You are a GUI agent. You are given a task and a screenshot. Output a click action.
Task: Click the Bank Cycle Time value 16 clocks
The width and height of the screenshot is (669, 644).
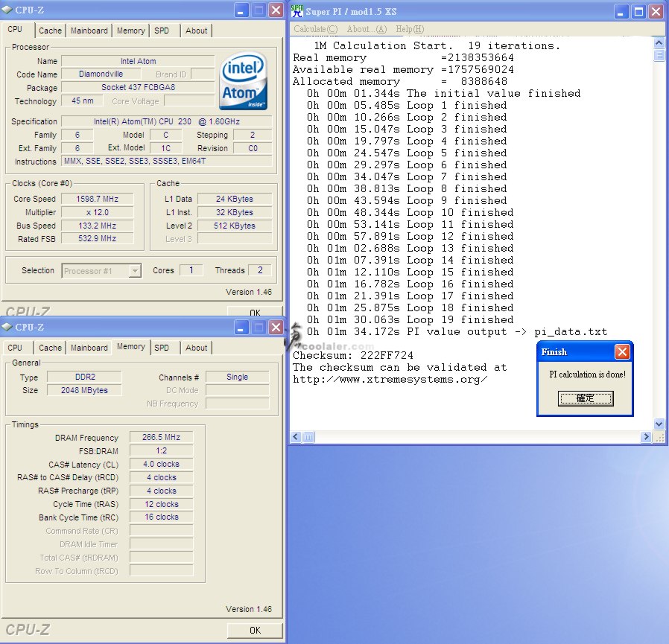161,517
